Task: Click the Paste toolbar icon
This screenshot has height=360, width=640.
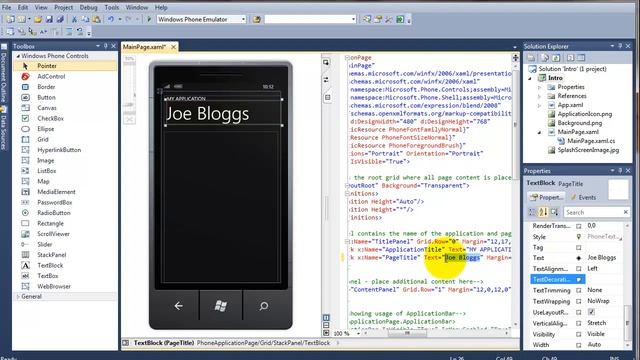Action: click(96, 19)
